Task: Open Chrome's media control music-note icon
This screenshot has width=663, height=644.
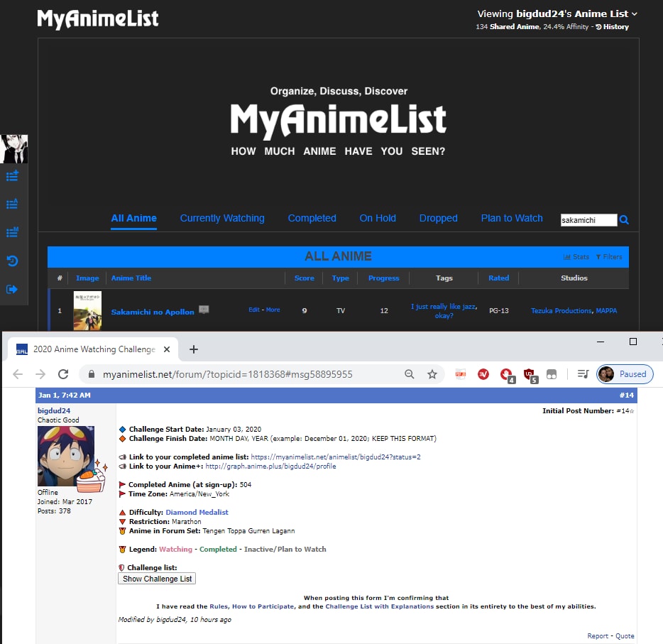Action: pyautogui.click(x=583, y=374)
